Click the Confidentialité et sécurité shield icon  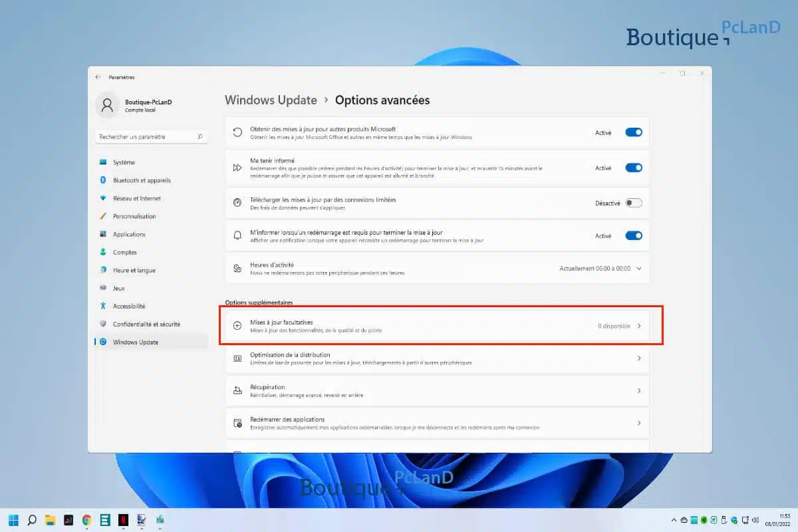103,324
